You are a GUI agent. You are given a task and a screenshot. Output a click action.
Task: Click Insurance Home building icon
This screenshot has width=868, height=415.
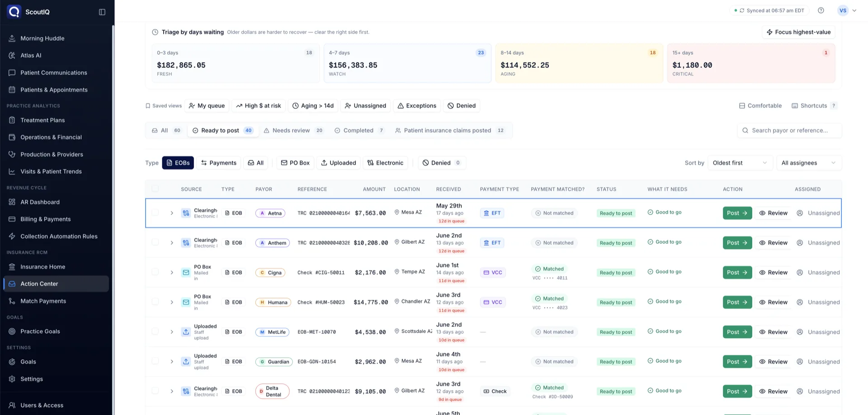pyautogui.click(x=12, y=267)
